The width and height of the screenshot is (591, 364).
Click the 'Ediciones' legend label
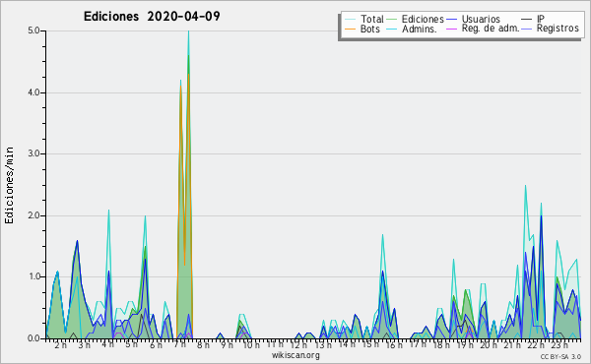click(x=423, y=19)
